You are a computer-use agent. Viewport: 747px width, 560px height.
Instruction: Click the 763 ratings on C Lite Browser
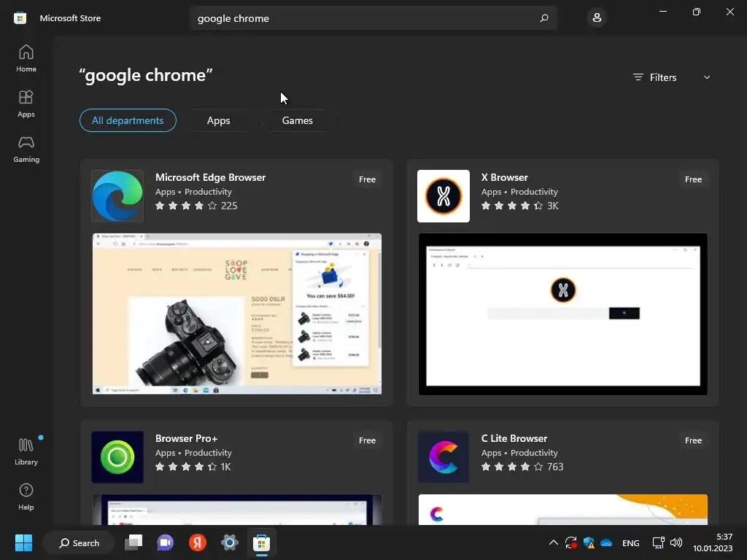point(555,467)
